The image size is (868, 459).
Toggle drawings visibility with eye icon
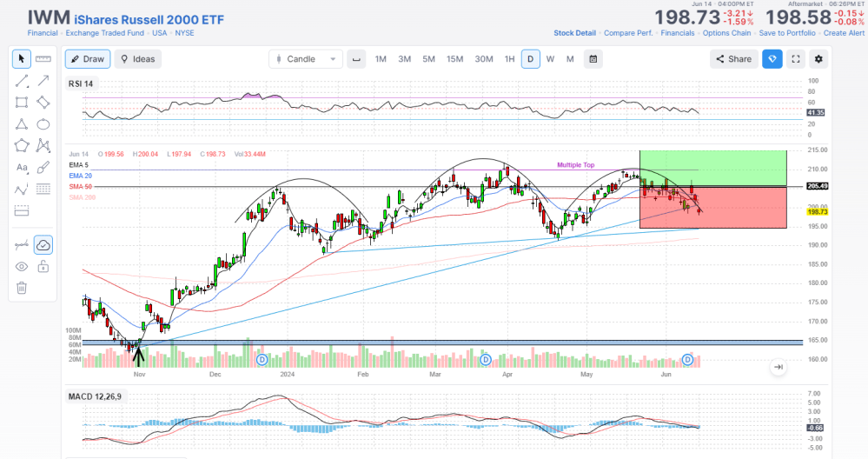tap(22, 266)
